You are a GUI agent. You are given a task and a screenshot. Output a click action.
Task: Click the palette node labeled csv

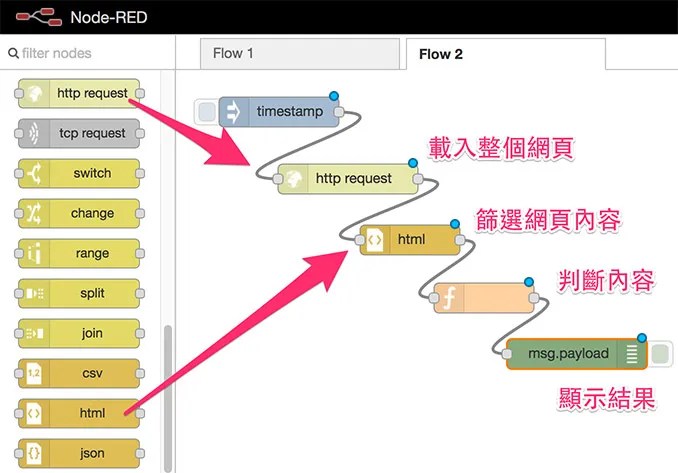click(x=79, y=374)
